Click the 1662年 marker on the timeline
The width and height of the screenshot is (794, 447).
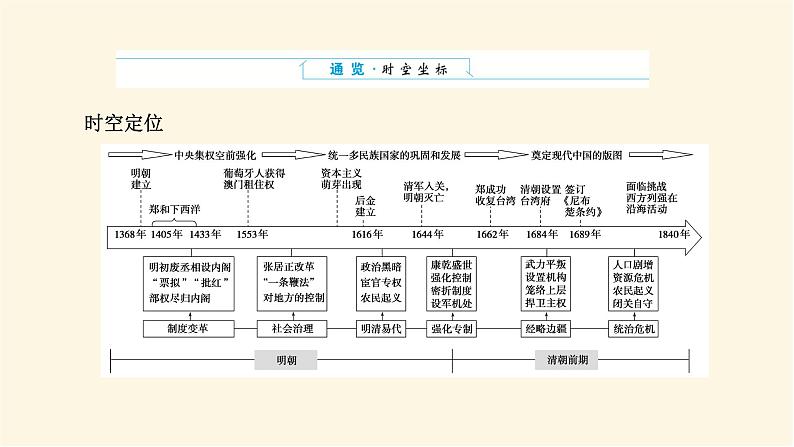pyautogui.click(x=492, y=234)
